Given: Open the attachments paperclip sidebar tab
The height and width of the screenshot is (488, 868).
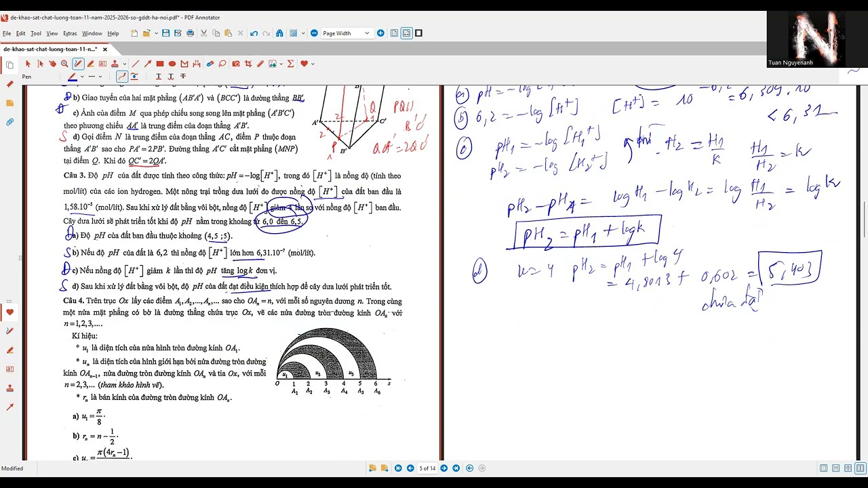Looking at the screenshot, I should click(x=9, y=122).
